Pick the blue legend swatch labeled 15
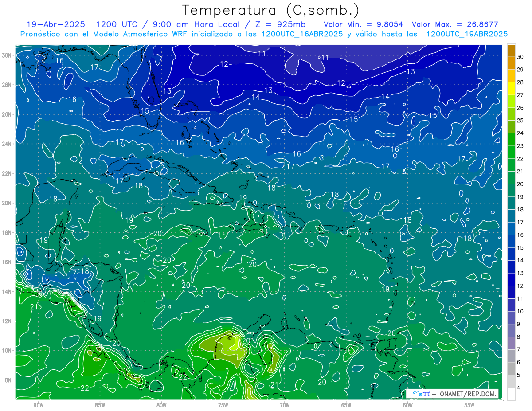Screen dimensions: 532x411 click(511, 241)
